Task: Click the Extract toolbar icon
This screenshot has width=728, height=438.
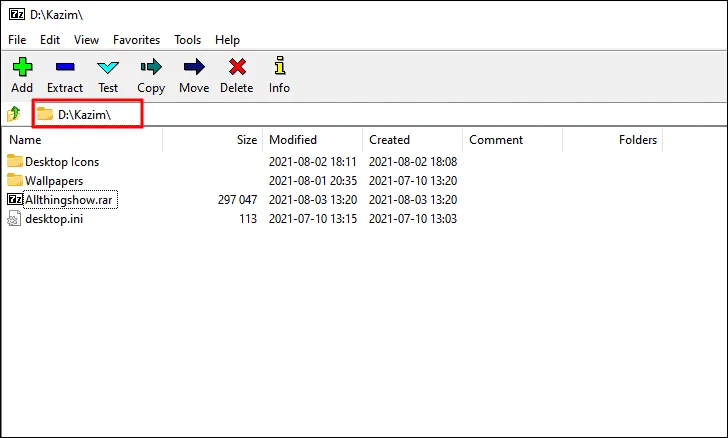Action: coord(65,68)
